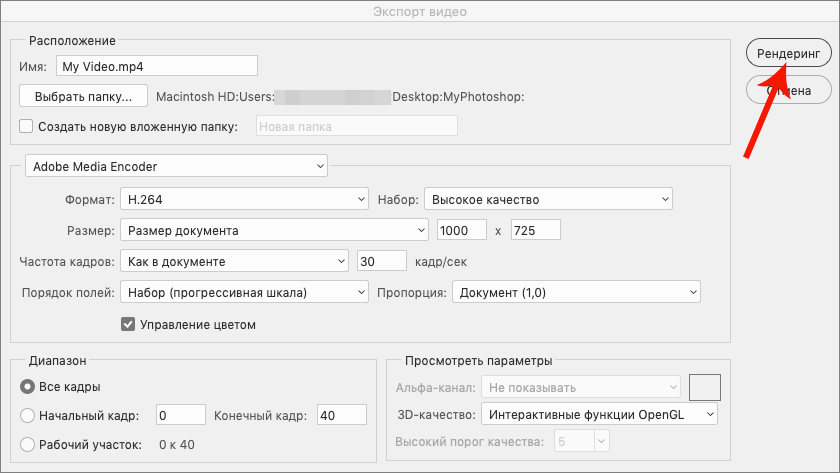Image resolution: width=840 pixels, height=473 pixels.
Task: Expand Частота кадров dropdown
Action: click(233, 262)
